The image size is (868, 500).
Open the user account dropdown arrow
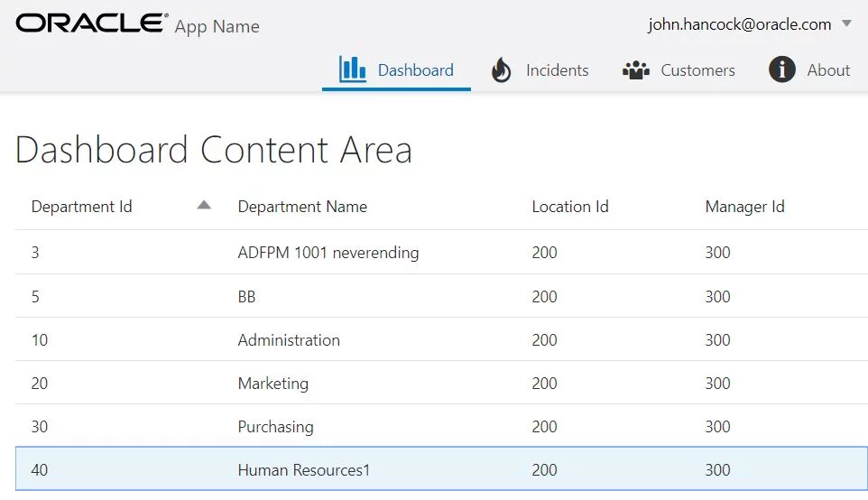click(x=846, y=23)
